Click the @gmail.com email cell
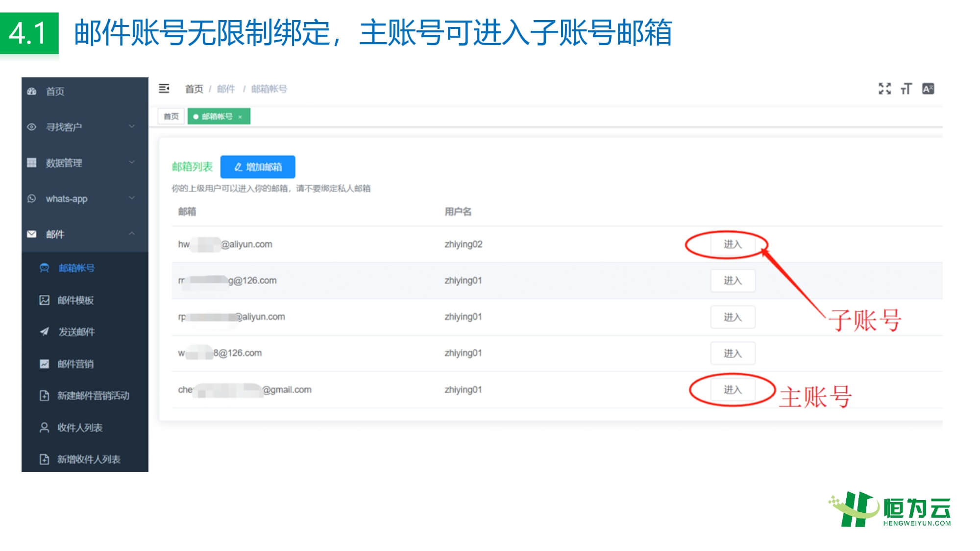Viewport: 980px width, 551px height. click(245, 390)
